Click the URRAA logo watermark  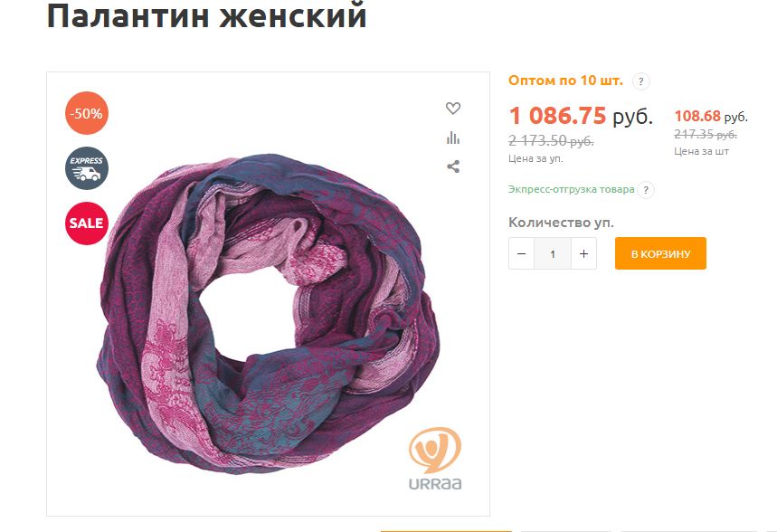coord(434,459)
